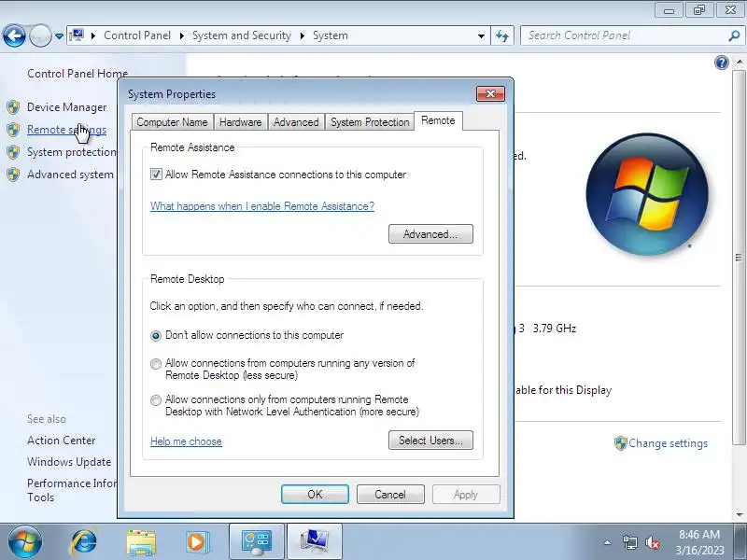747x560 pixels.
Task: Click shield icon beside Remote settings
Action: pos(13,130)
